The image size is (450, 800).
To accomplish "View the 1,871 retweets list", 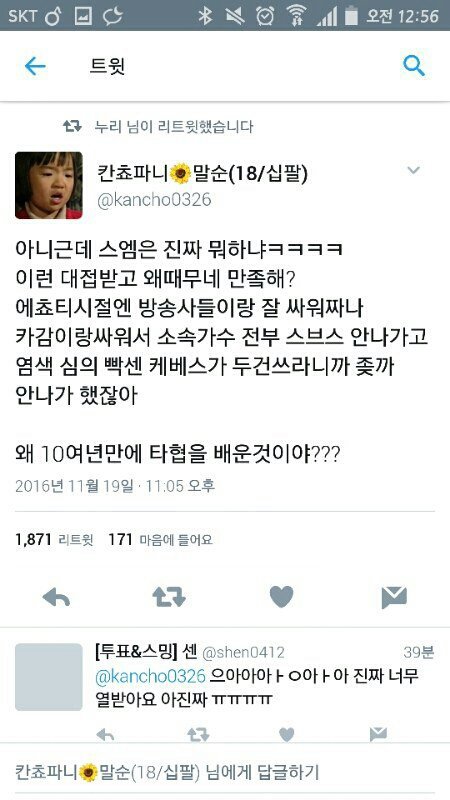I will pyautogui.click(x=55, y=539).
